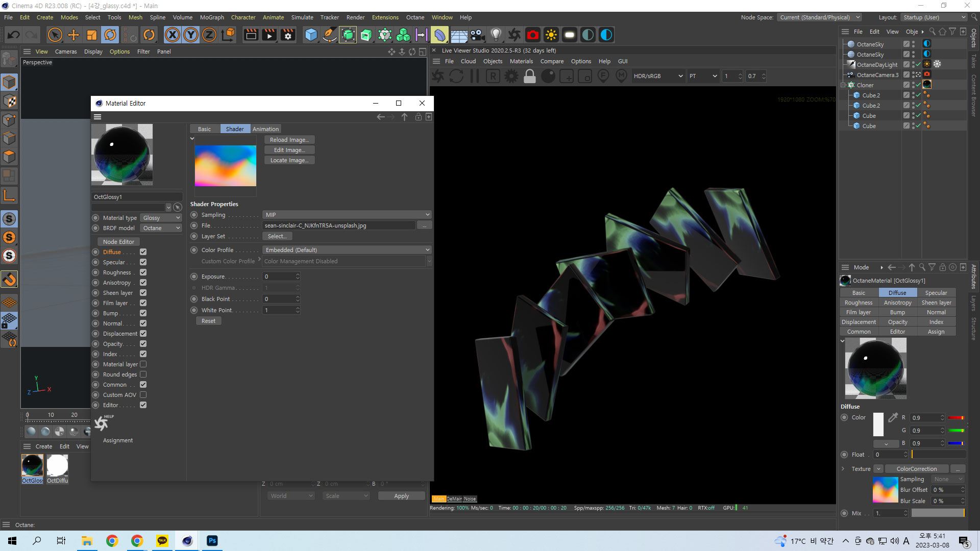
Task: Click Live Viewer lock resolution padlock
Action: point(530,76)
